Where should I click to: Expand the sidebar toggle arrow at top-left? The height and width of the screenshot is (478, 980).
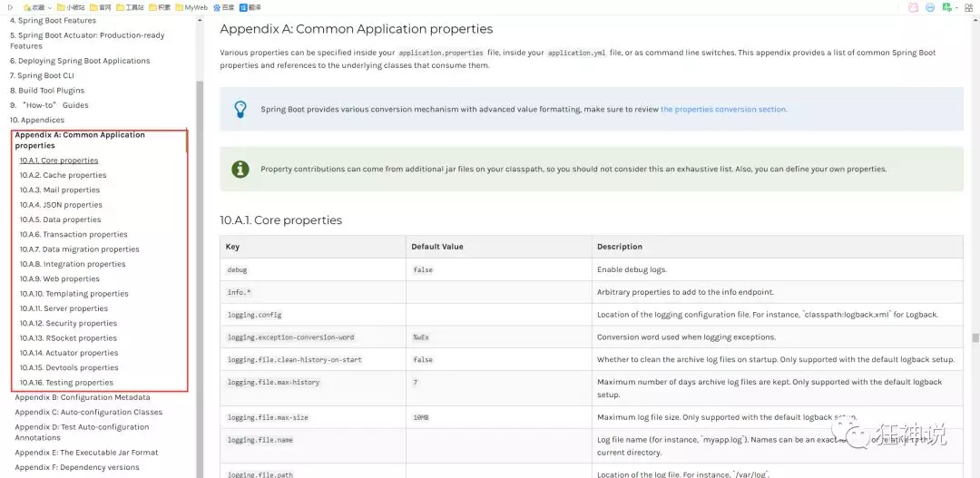coord(10,7)
